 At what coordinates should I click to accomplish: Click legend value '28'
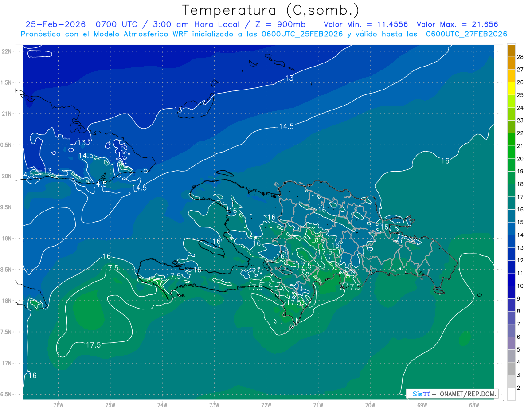(520, 57)
